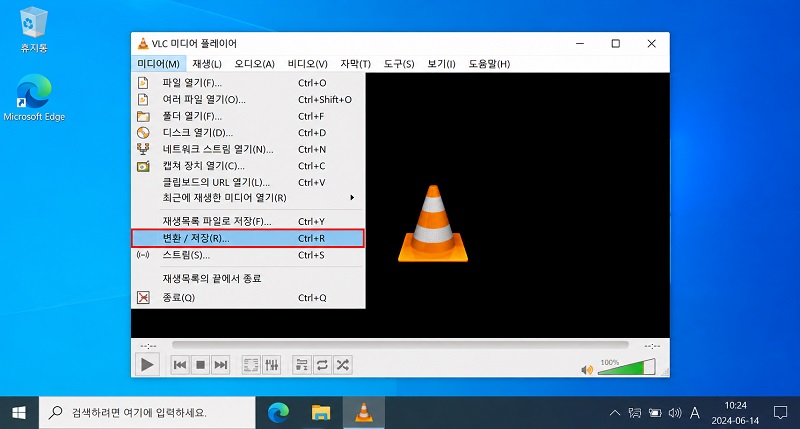Open the 오디오(A) menu
The width and height of the screenshot is (800, 429).
pyautogui.click(x=254, y=64)
